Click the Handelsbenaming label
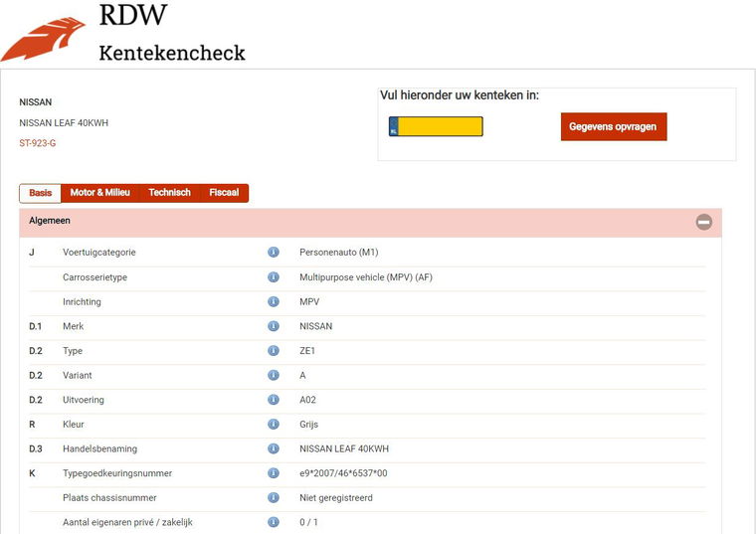The image size is (756, 534). point(99,448)
